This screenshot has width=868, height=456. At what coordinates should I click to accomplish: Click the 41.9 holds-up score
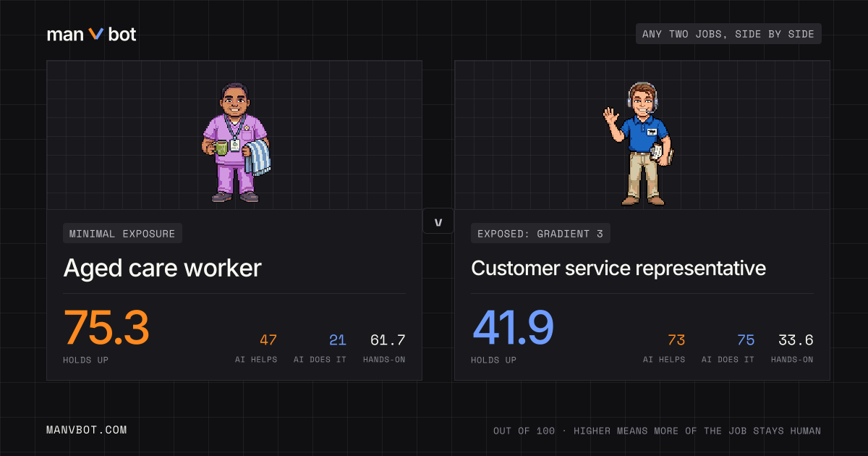click(x=513, y=327)
